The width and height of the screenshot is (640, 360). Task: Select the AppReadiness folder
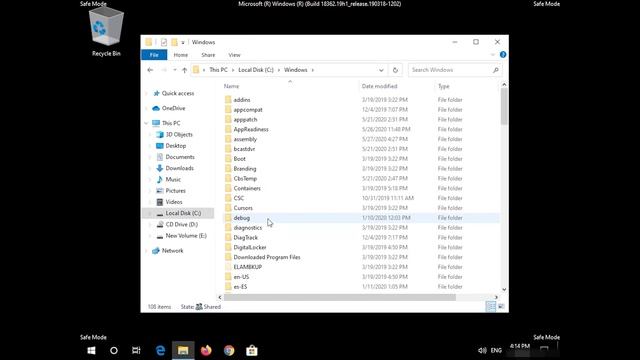click(x=251, y=129)
